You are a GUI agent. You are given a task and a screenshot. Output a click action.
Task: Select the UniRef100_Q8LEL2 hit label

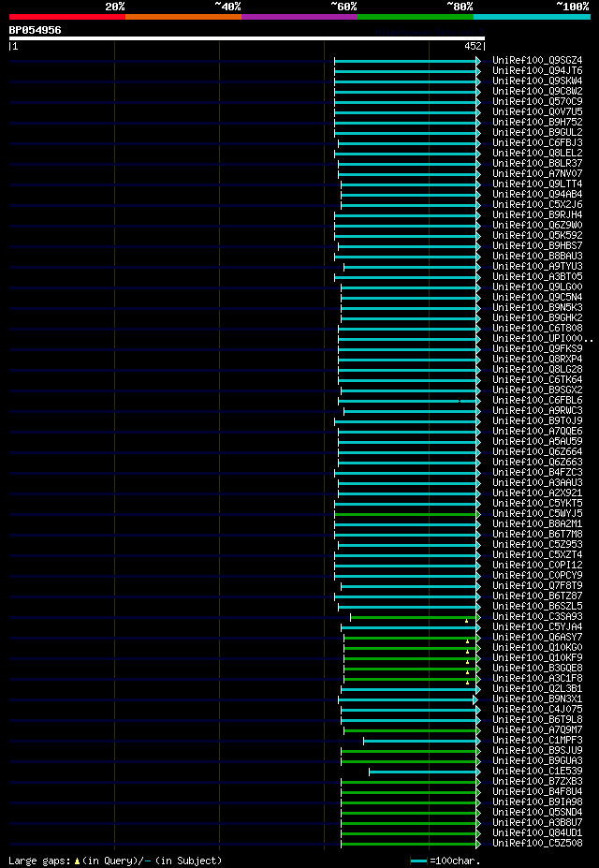click(x=537, y=153)
